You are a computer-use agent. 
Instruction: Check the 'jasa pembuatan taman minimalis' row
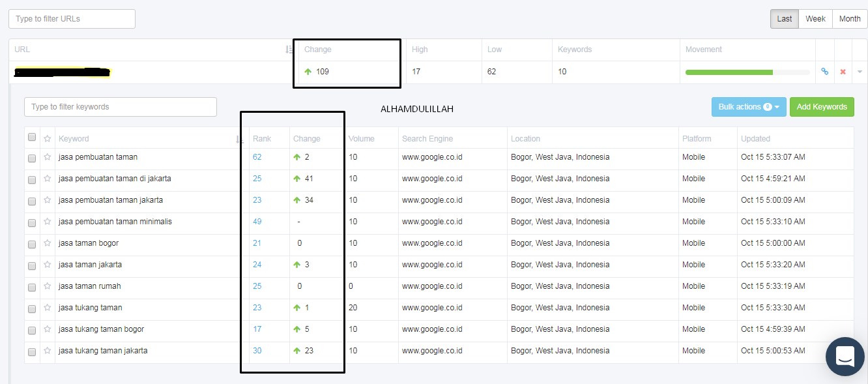32,222
